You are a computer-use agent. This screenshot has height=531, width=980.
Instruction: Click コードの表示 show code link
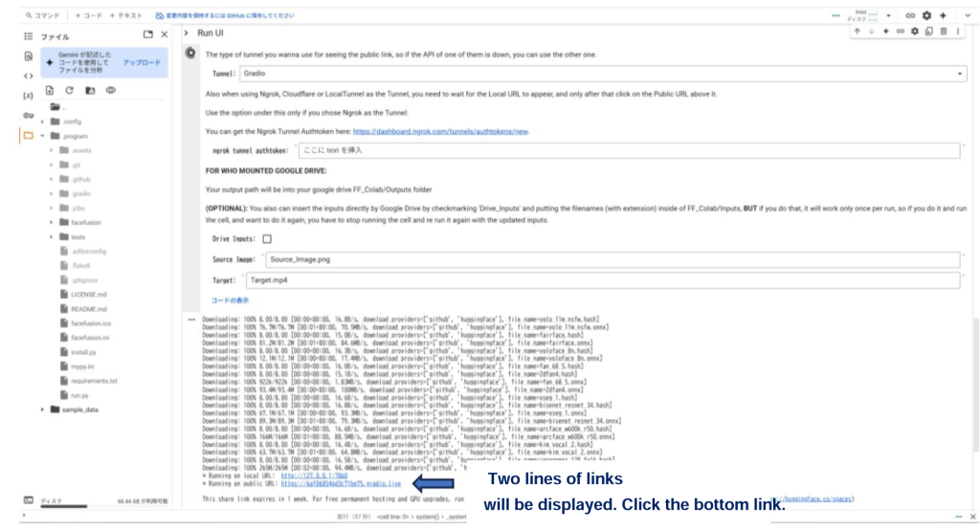tap(230, 300)
